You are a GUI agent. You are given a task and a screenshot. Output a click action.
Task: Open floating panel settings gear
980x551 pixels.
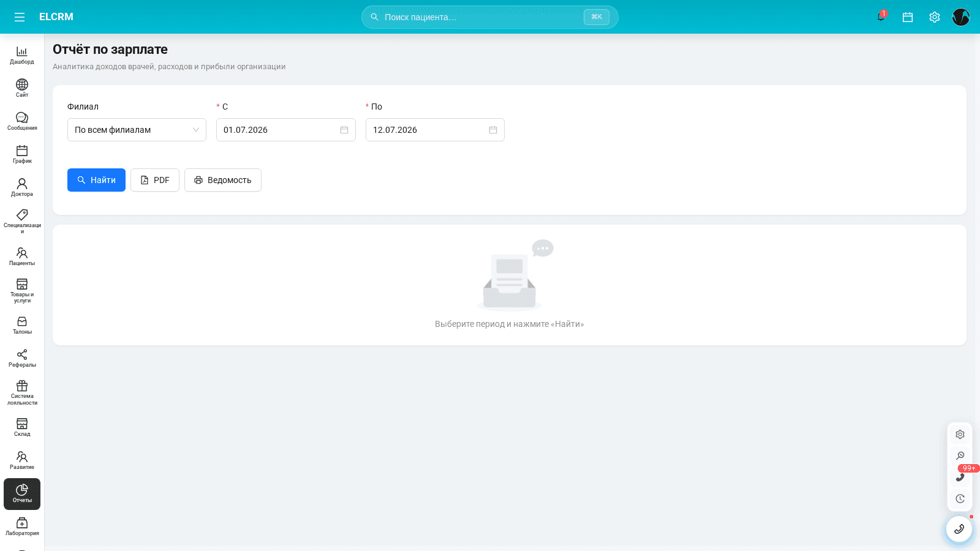(960, 435)
